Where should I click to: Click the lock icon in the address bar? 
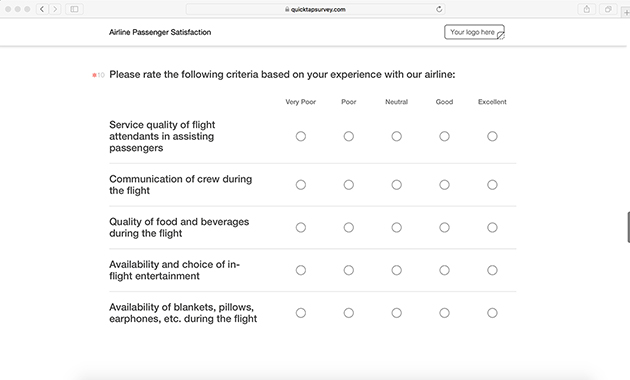pos(287,9)
